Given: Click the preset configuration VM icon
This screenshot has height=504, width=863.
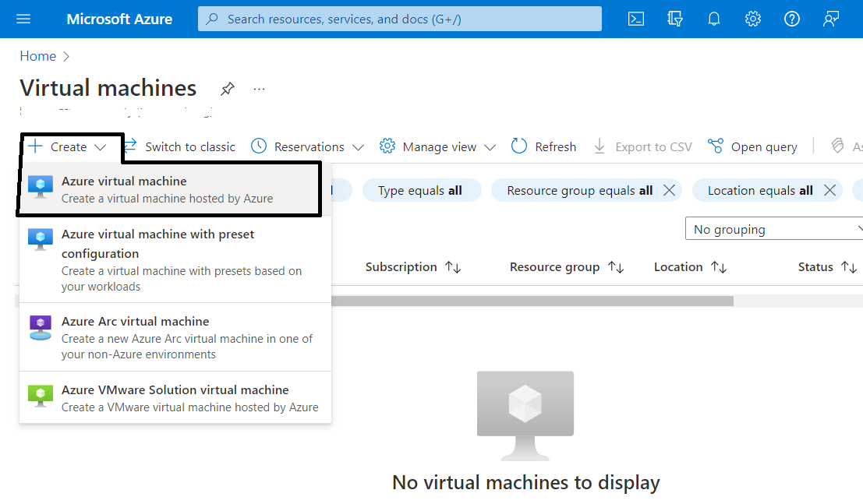Looking at the screenshot, I should click(41, 239).
